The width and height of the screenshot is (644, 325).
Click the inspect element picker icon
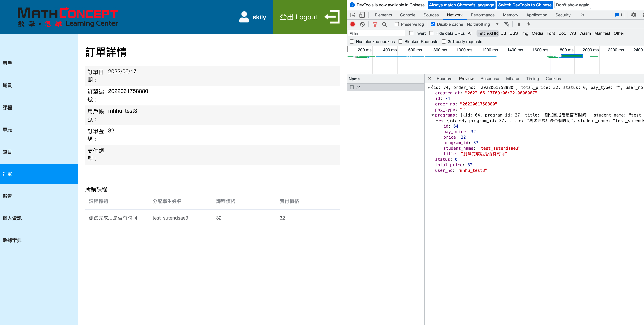tap(353, 15)
